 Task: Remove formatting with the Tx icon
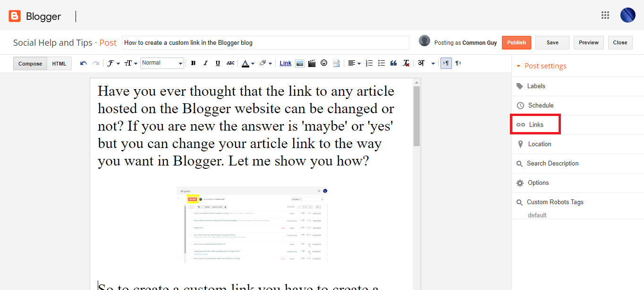(x=406, y=63)
